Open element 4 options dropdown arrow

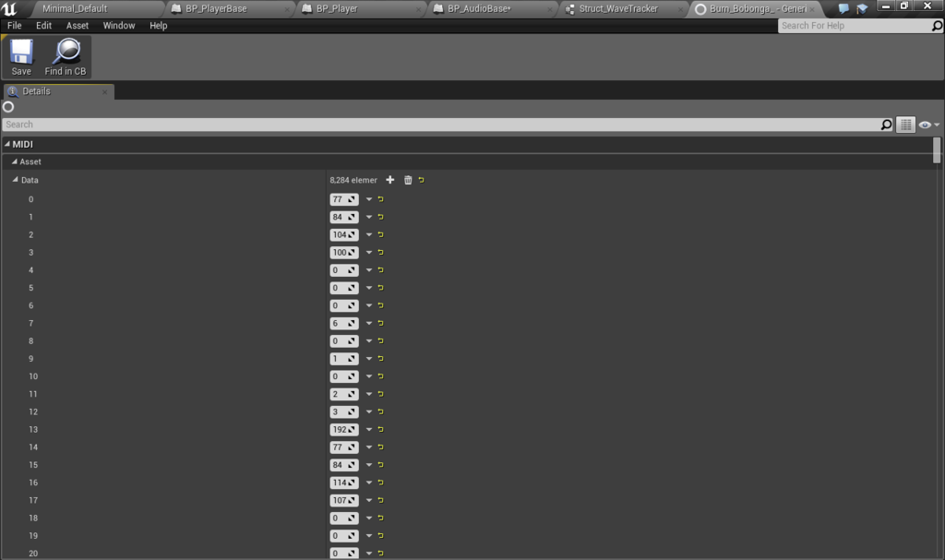[369, 270]
